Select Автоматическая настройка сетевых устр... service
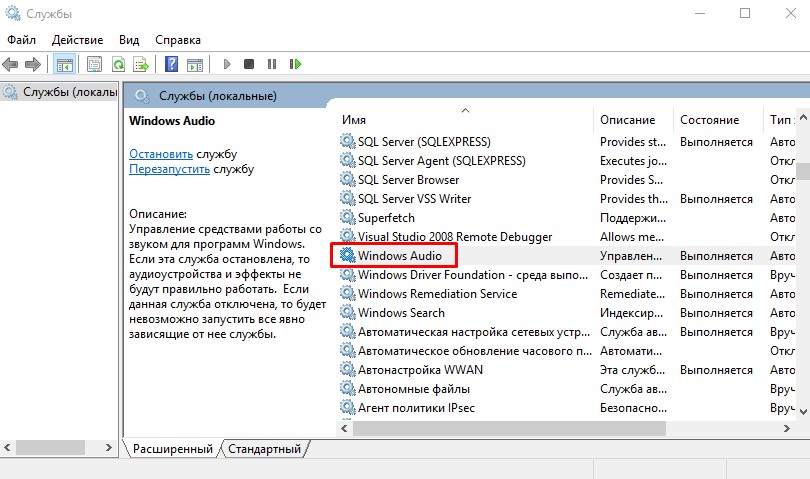Screen dimensions: 810x479 474,332
